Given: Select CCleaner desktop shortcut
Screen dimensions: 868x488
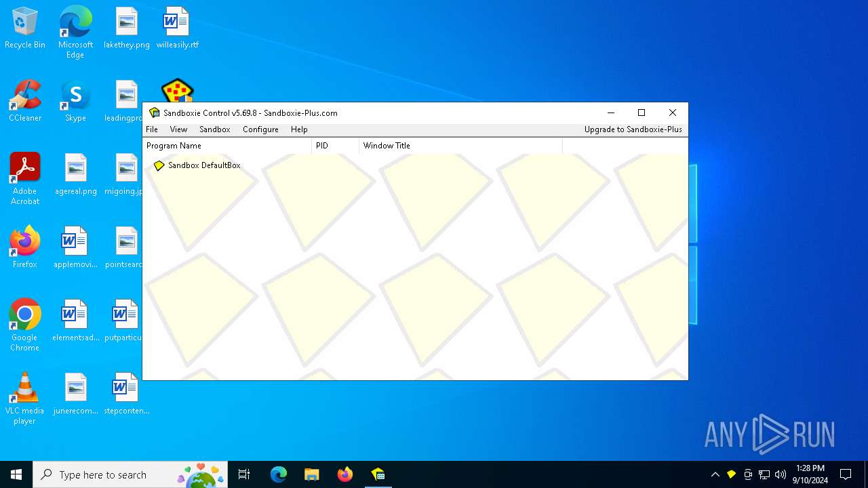Looking at the screenshot, I should tap(25, 102).
